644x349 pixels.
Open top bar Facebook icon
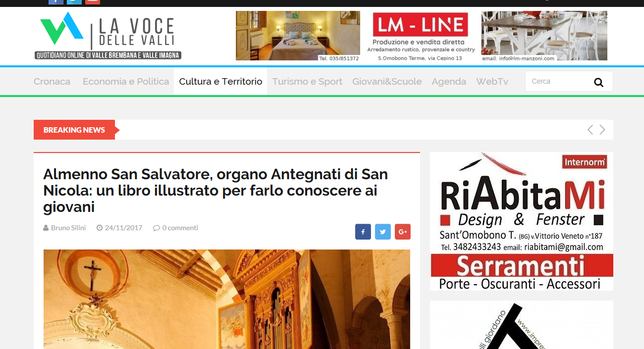[56, 2]
